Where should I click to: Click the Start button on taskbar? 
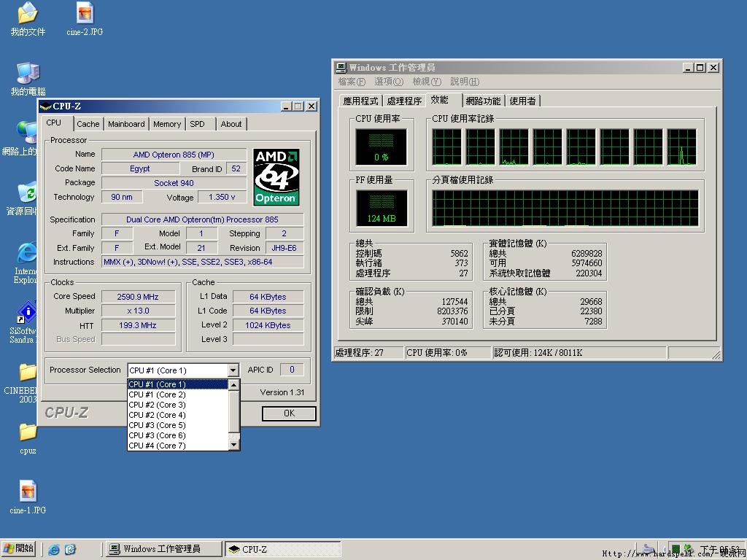tap(20, 548)
